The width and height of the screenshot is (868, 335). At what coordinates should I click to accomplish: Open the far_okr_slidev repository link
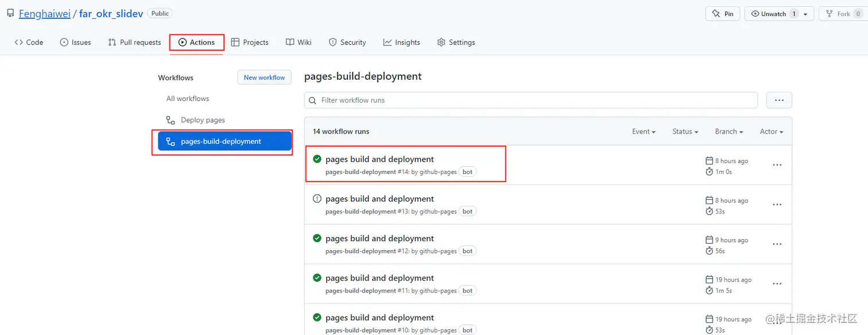tap(111, 13)
